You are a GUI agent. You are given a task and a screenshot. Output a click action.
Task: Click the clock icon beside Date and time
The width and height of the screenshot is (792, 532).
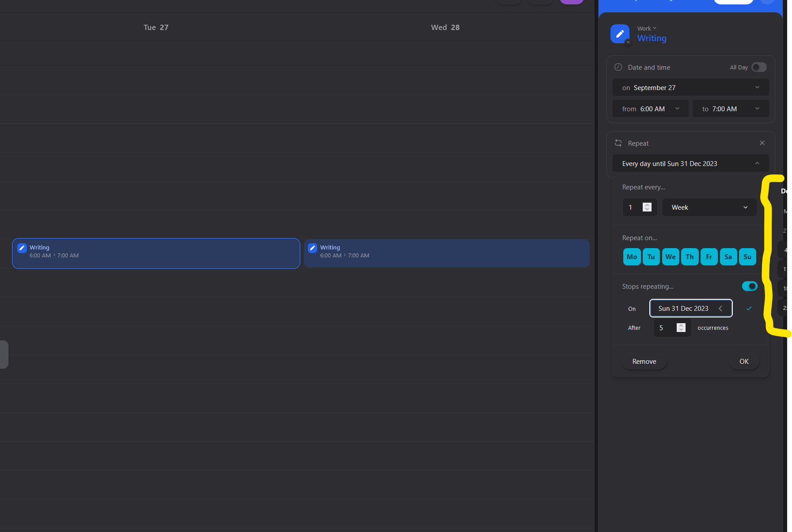[x=618, y=67]
